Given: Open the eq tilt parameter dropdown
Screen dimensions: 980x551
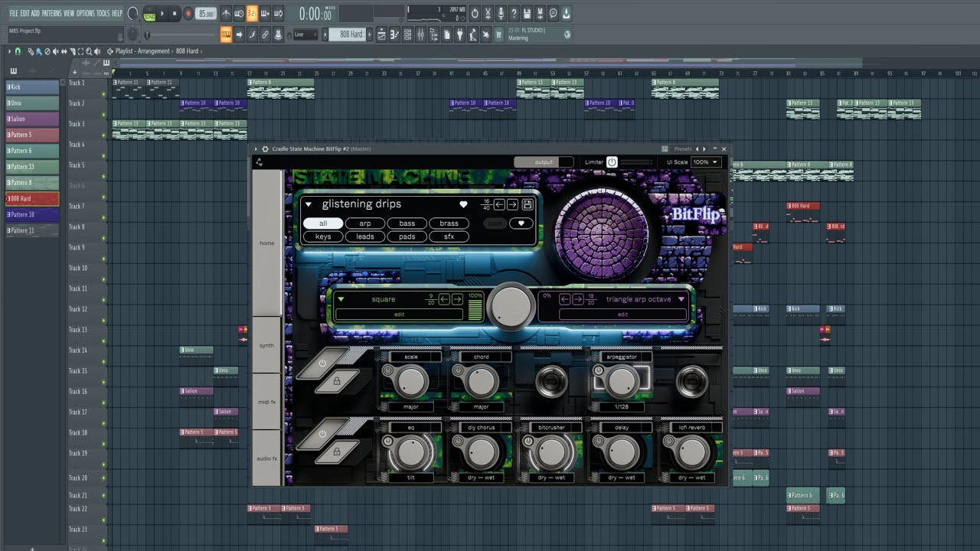Looking at the screenshot, I should (411, 478).
